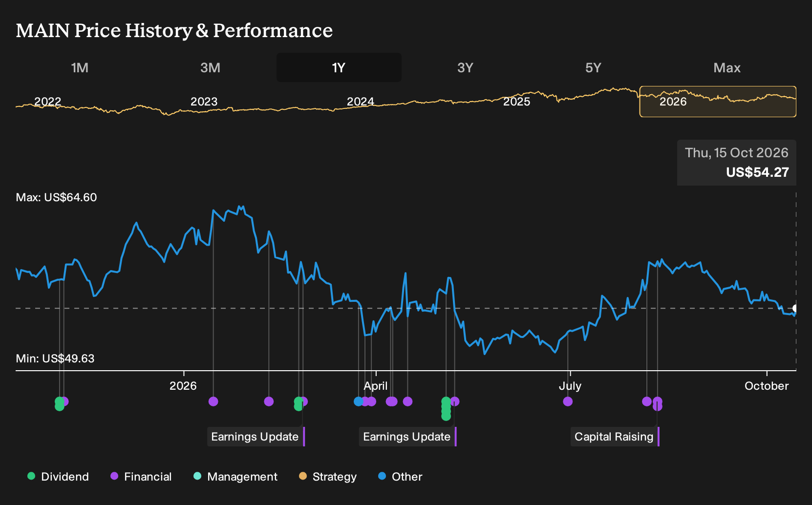
Task: Jump to 2025 on the overview timeline
Action: (x=516, y=102)
